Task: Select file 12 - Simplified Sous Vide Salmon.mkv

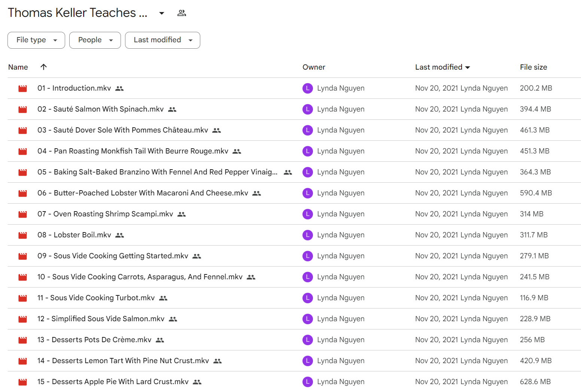Action: pyautogui.click(x=101, y=319)
